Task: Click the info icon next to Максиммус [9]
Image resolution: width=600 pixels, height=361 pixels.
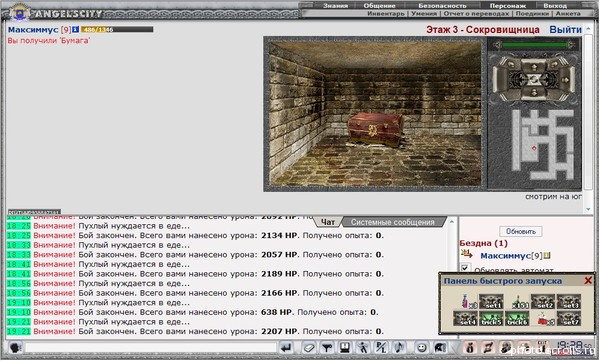Action: click(75, 29)
